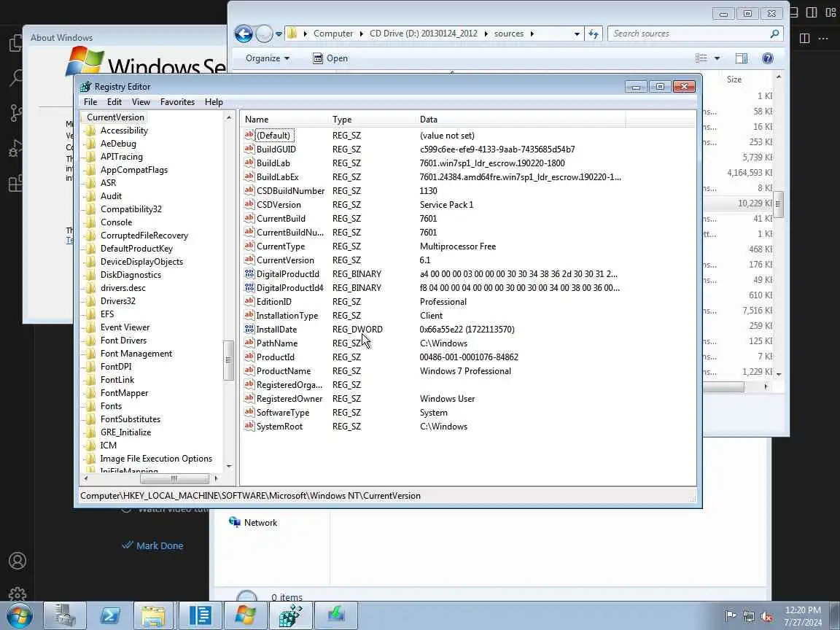Image resolution: width=840 pixels, height=630 pixels.
Task: Open the Help menu in Registry Editor
Action: coord(214,102)
